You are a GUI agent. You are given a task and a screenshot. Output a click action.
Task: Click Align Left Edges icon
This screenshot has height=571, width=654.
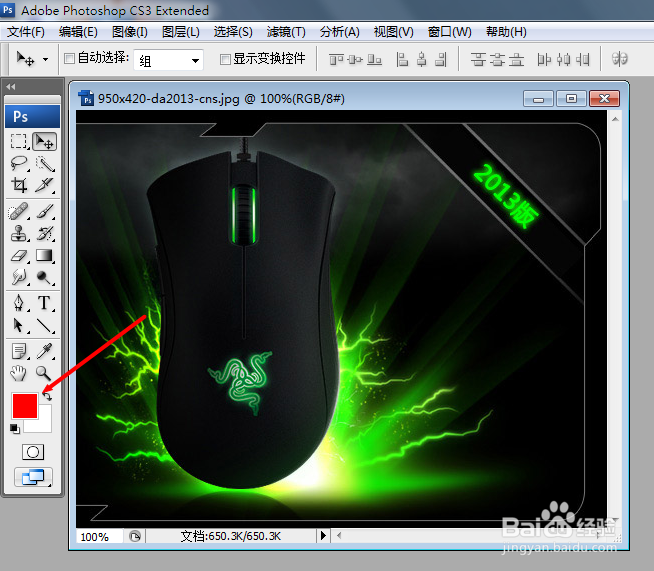[402, 60]
